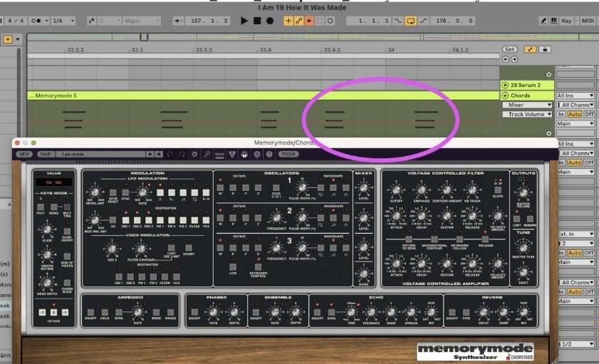Toggle Automation Arm icon in transport

(298, 21)
